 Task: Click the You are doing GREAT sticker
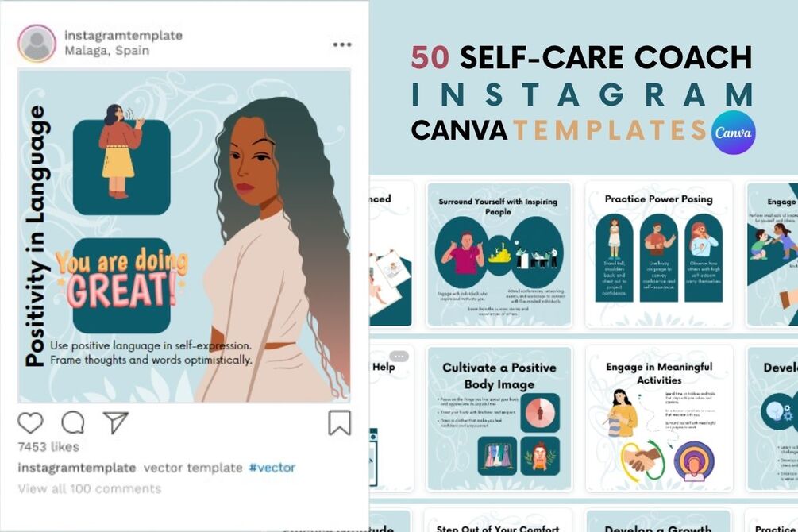point(121,279)
